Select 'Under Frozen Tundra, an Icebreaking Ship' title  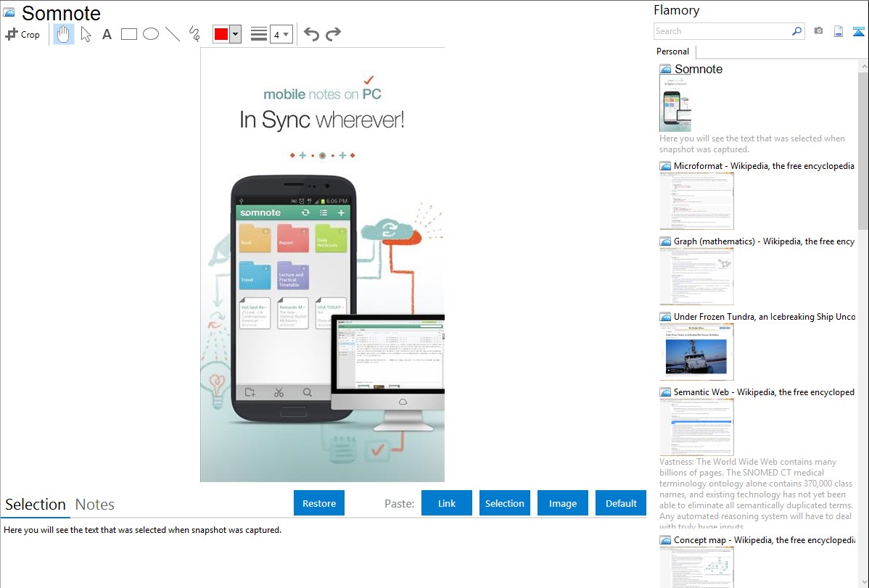click(765, 317)
